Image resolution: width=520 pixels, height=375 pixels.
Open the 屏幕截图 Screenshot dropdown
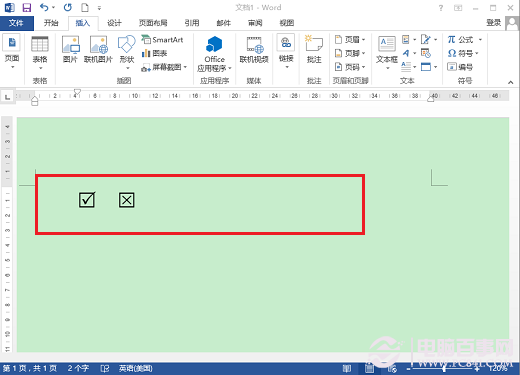[164, 67]
